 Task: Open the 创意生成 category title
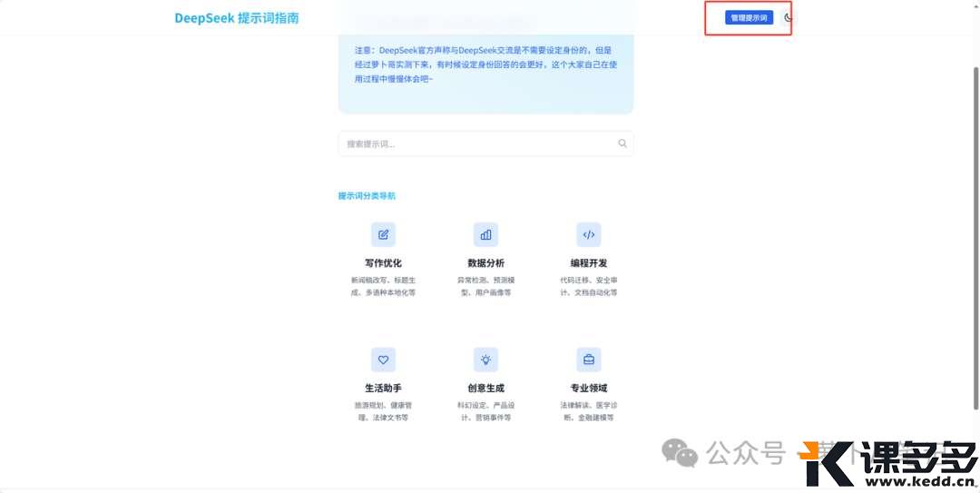coord(485,389)
